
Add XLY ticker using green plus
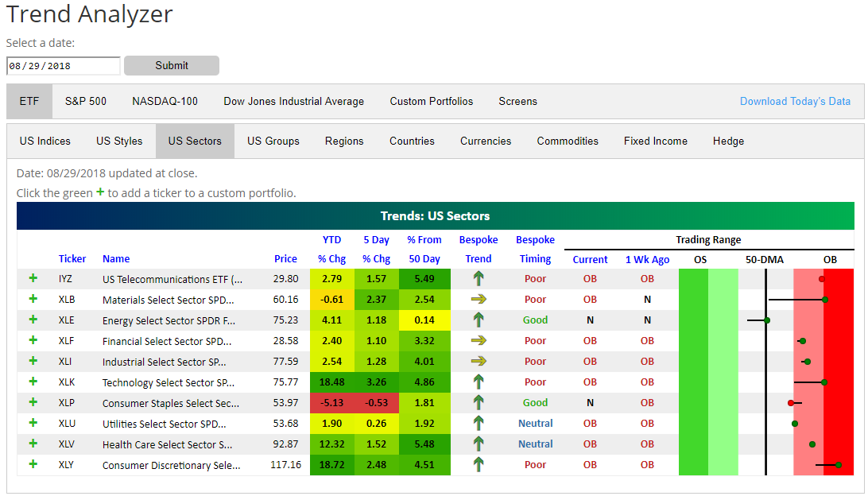point(33,464)
